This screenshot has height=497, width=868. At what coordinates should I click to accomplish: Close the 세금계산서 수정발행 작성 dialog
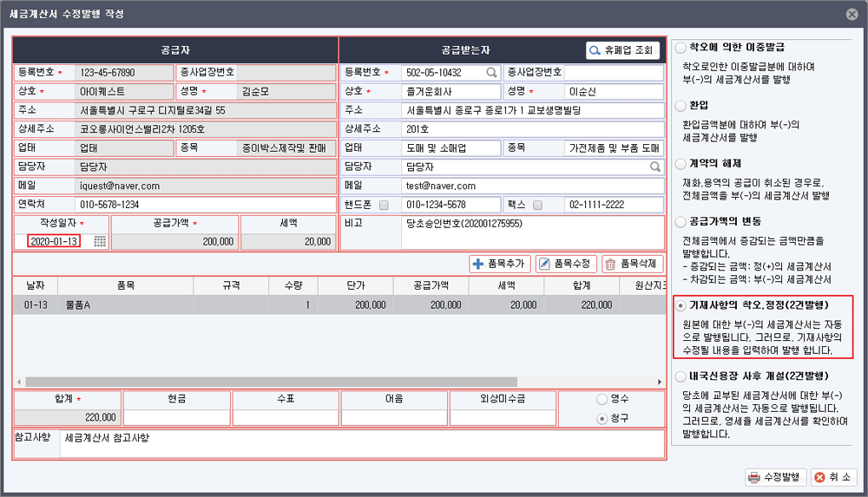(x=852, y=15)
